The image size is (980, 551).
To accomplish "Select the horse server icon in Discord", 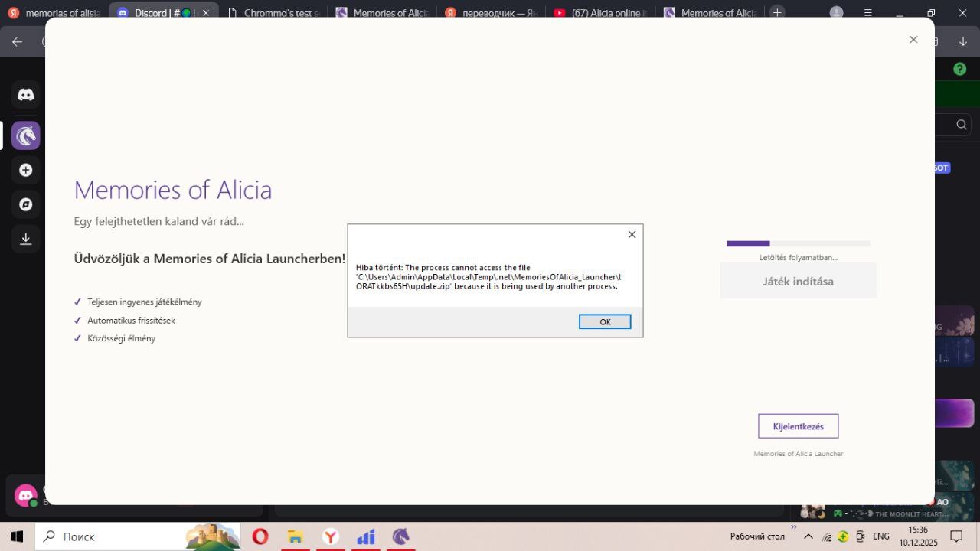I will (26, 135).
